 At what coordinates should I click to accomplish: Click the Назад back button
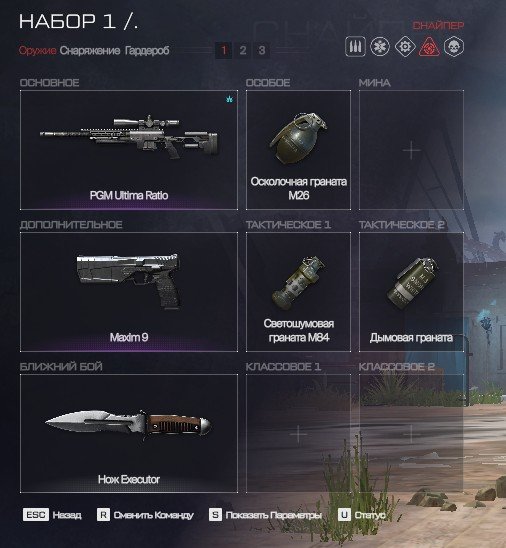click(x=52, y=515)
